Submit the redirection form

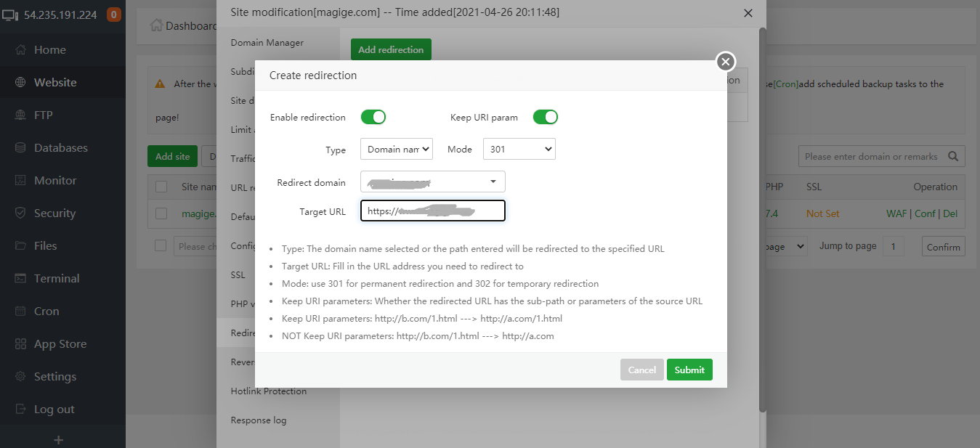[689, 370]
